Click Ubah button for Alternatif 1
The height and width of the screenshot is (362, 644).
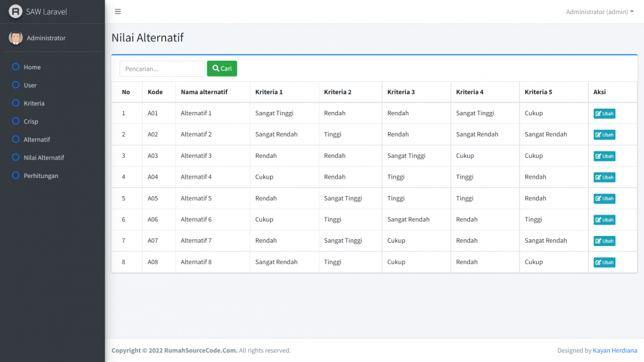[x=604, y=113]
